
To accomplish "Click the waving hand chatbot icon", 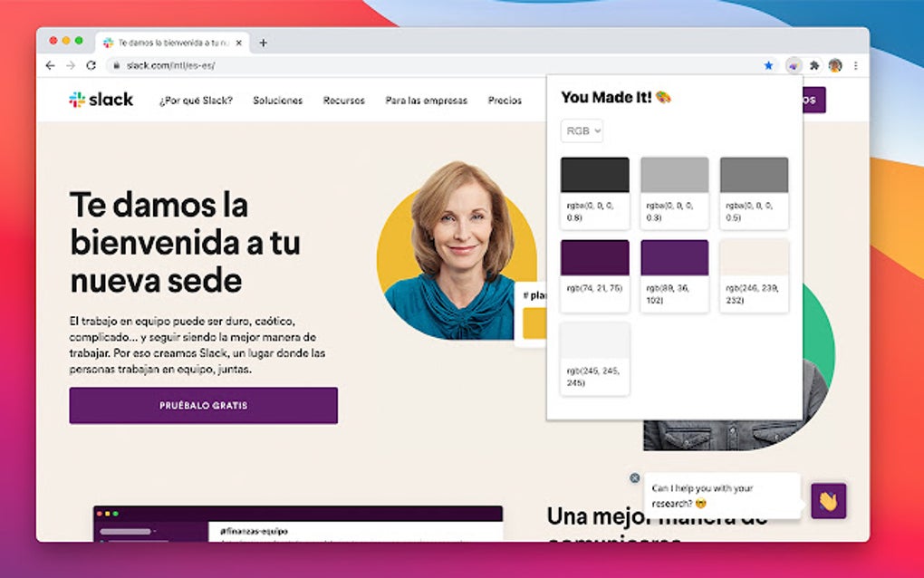I will (830, 501).
